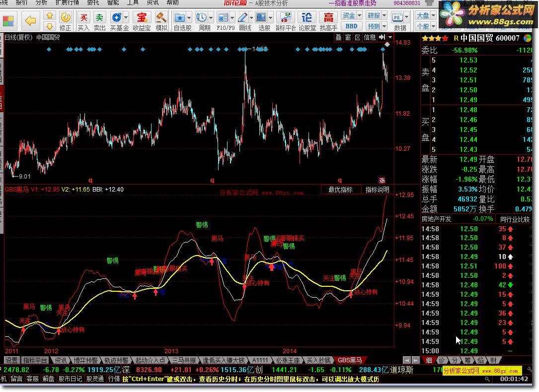Switch to the 博弈预警 indicator tab

[x=85, y=360]
